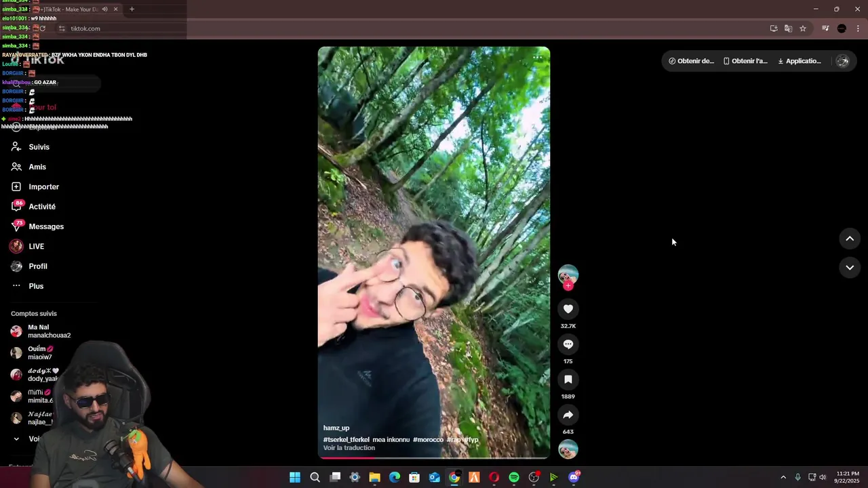Open the video's three-dot options menu
The width and height of the screenshot is (868, 488).
coord(538,57)
